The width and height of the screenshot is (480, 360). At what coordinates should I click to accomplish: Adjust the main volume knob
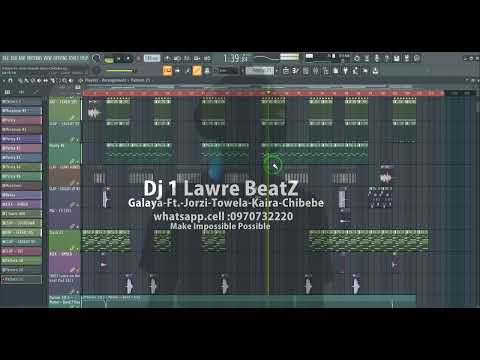pyautogui.click(x=97, y=58)
